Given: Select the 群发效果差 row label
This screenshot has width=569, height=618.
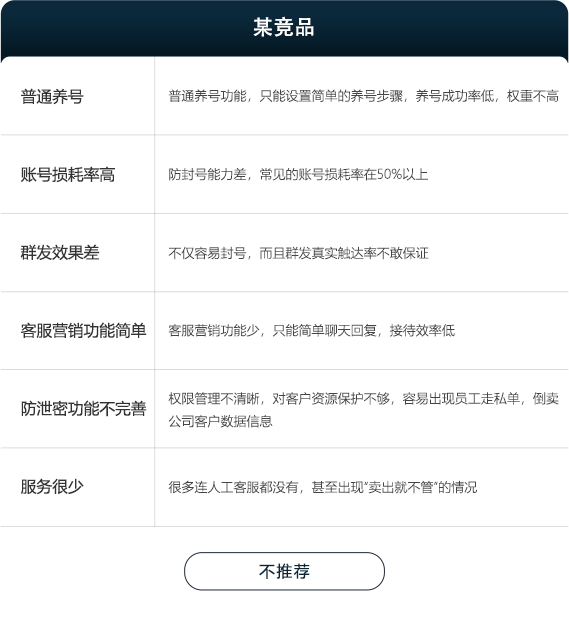Looking at the screenshot, I should tap(60, 253).
